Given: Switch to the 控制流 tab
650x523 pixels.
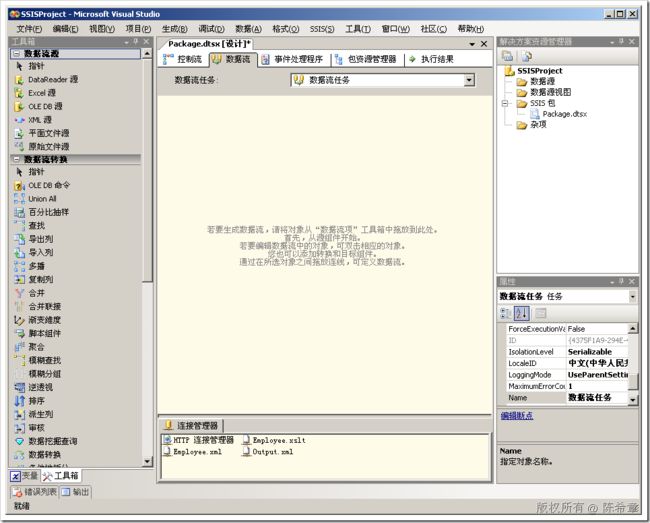Looking at the screenshot, I should coord(183,59).
